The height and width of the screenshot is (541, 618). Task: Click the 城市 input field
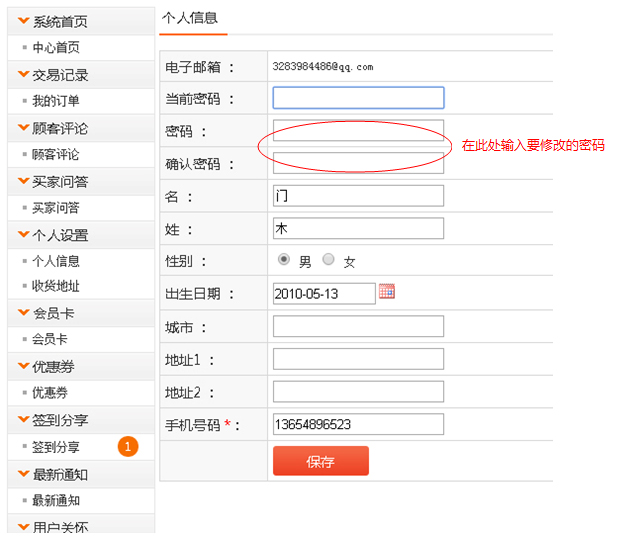(x=358, y=327)
